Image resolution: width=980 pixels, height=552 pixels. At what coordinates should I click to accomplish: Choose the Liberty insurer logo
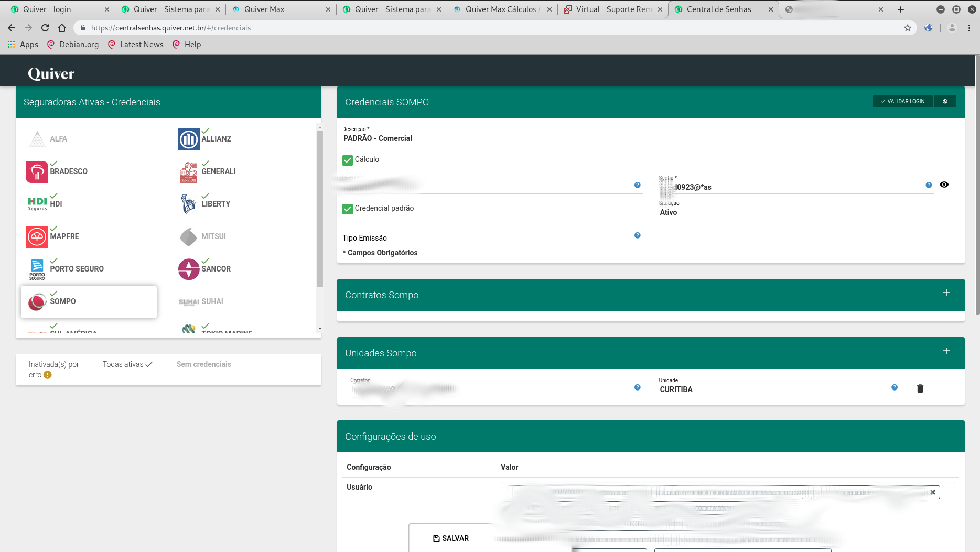tap(188, 204)
